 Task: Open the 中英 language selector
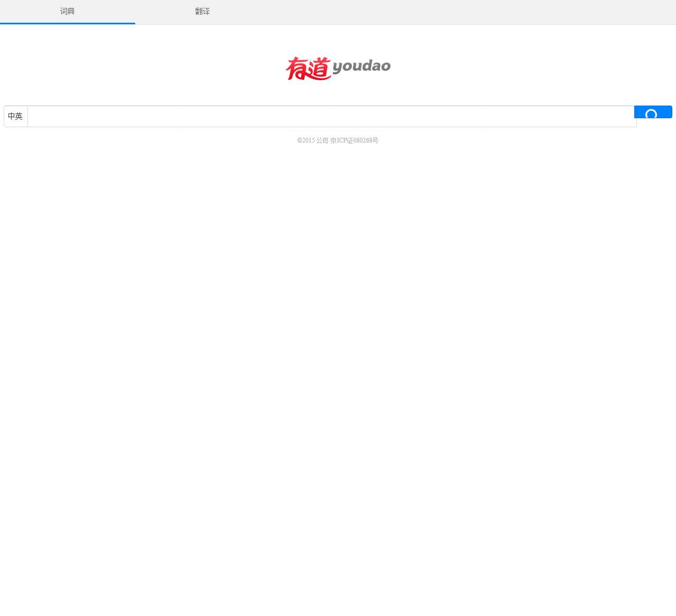16,116
